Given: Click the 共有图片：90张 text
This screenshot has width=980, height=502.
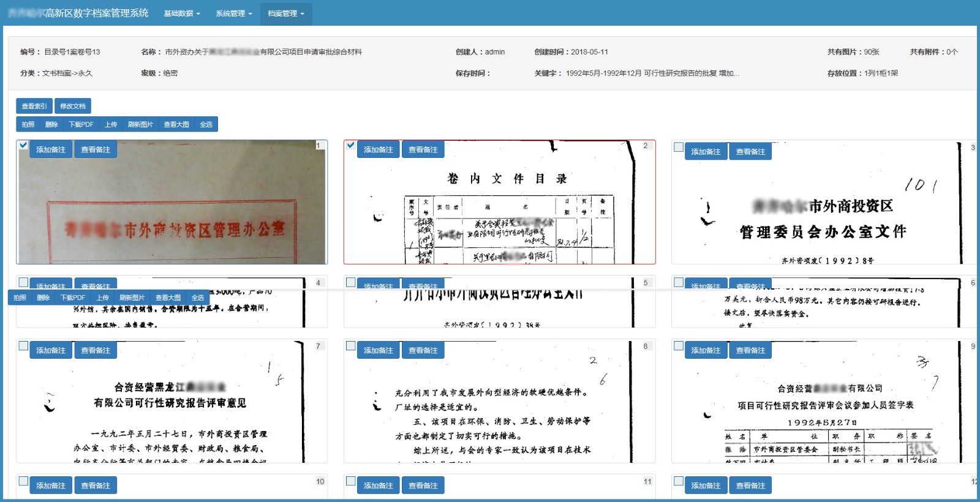Looking at the screenshot, I should (853, 52).
